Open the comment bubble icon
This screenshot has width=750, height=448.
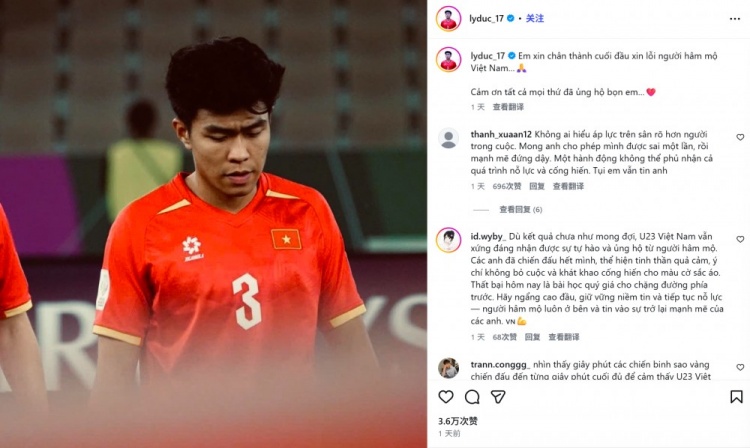[472, 397]
